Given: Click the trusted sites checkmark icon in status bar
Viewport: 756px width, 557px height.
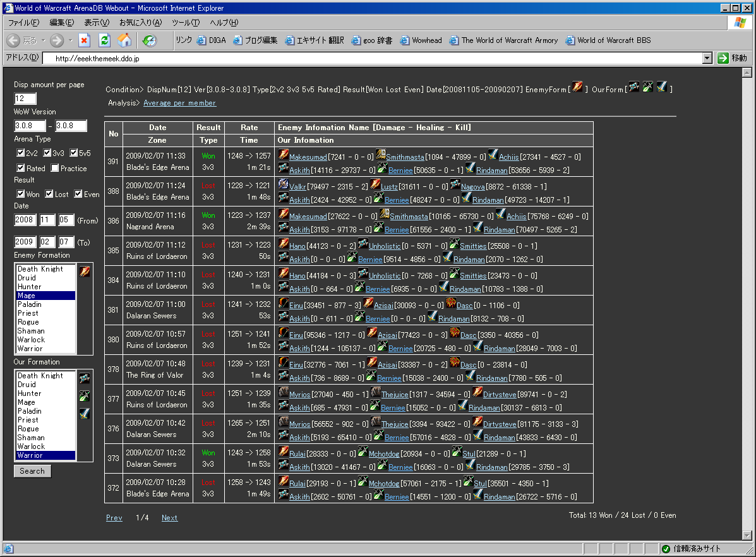Looking at the screenshot, I should tap(666, 549).
